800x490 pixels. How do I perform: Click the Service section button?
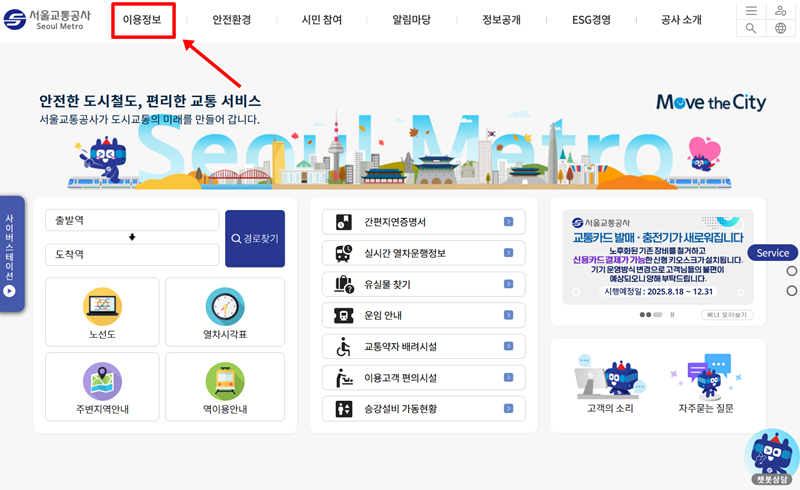click(772, 253)
